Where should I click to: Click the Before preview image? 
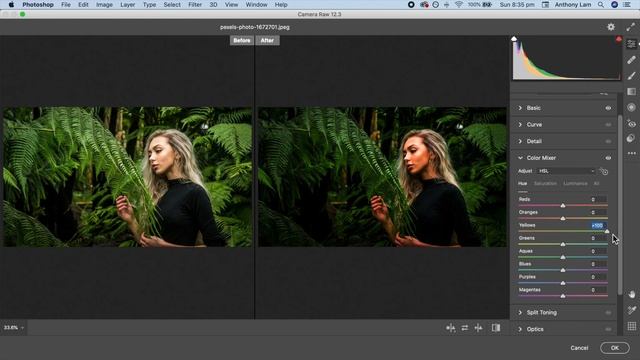(128, 177)
